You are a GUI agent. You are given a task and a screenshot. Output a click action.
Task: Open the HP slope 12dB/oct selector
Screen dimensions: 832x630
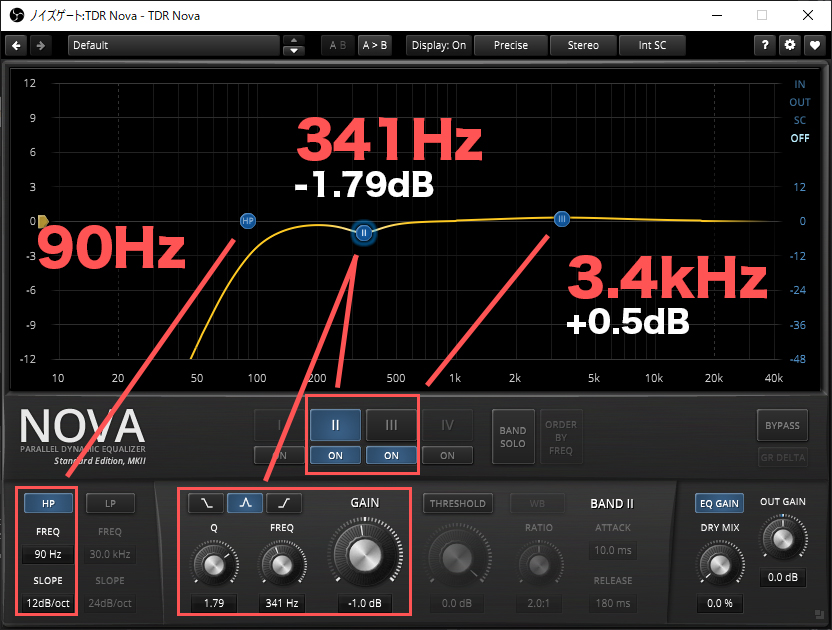click(48, 603)
